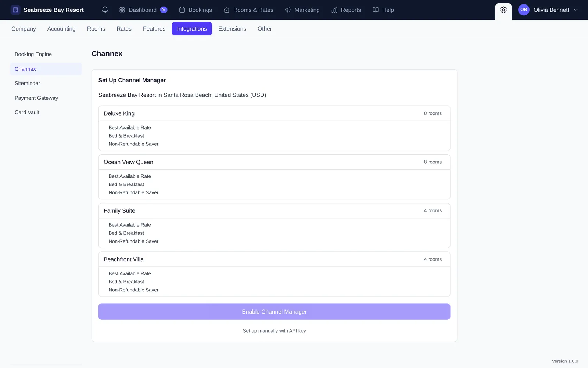The height and width of the screenshot is (368, 588).
Task: Open settings via the gear icon
Action: 503,10
